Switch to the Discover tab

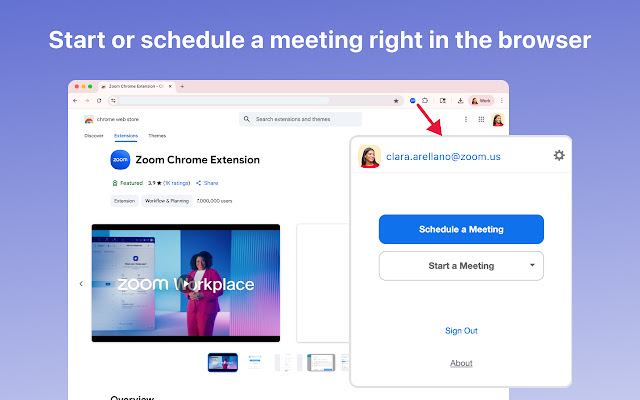click(x=94, y=136)
